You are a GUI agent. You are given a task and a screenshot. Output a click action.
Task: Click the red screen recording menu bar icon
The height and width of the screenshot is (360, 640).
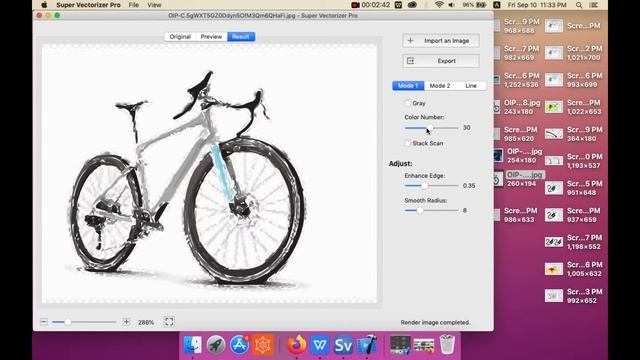(355, 5)
